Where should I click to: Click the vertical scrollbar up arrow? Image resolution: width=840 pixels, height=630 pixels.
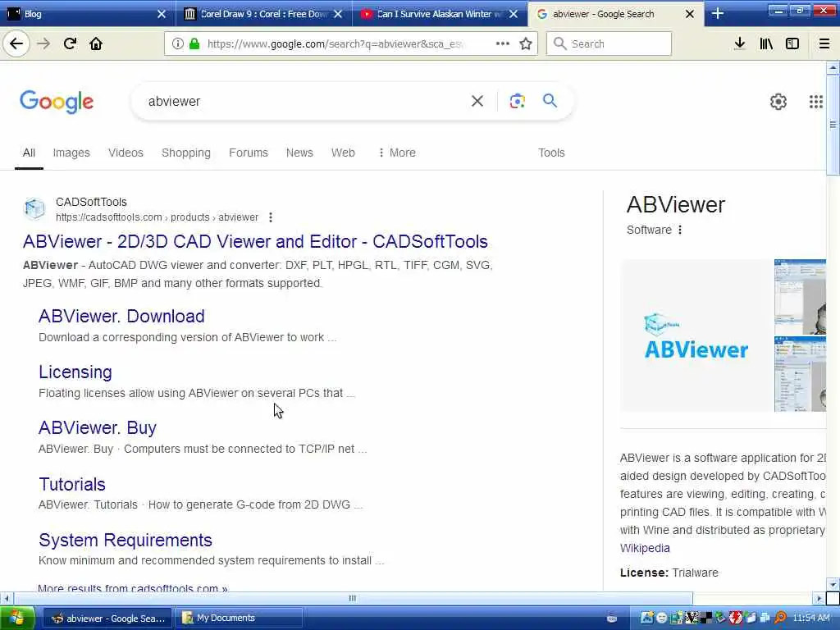pyautogui.click(x=833, y=68)
